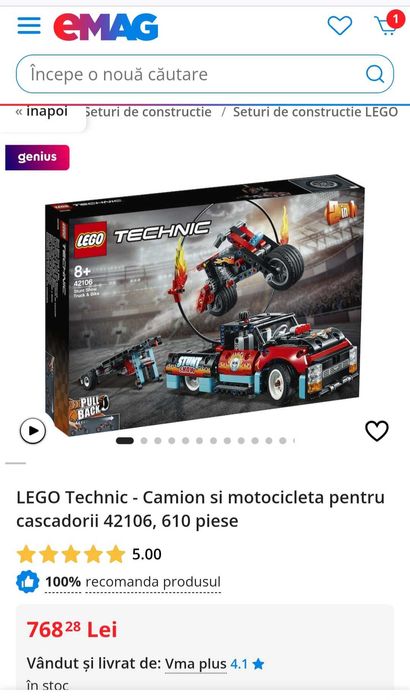Play the product video
This screenshot has height=700, width=410.
pyautogui.click(x=33, y=431)
